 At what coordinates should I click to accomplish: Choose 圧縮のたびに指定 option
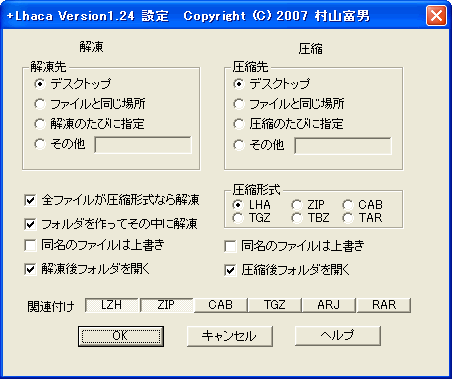[x=239, y=124]
